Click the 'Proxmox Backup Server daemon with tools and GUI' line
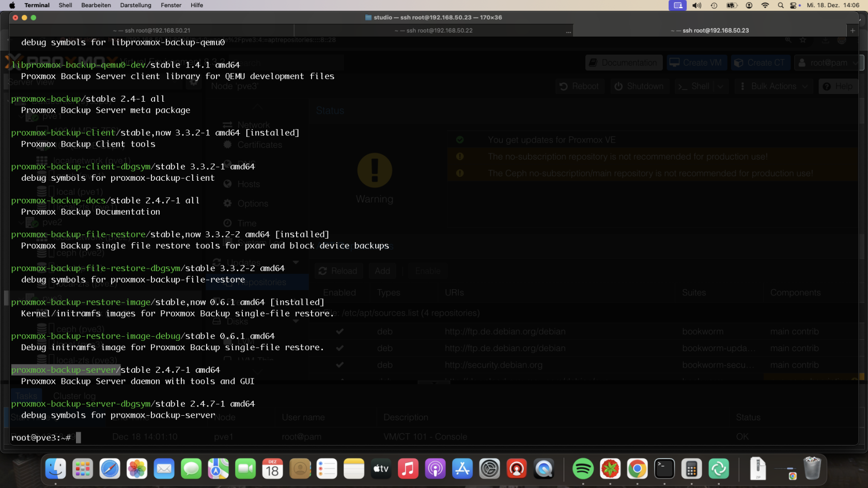The height and width of the screenshot is (488, 868). pos(137,381)
